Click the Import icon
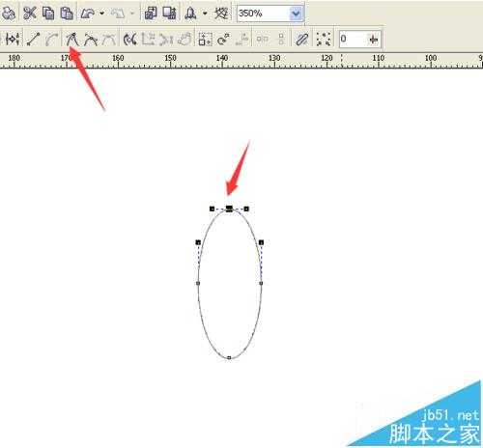 [151, 14]
